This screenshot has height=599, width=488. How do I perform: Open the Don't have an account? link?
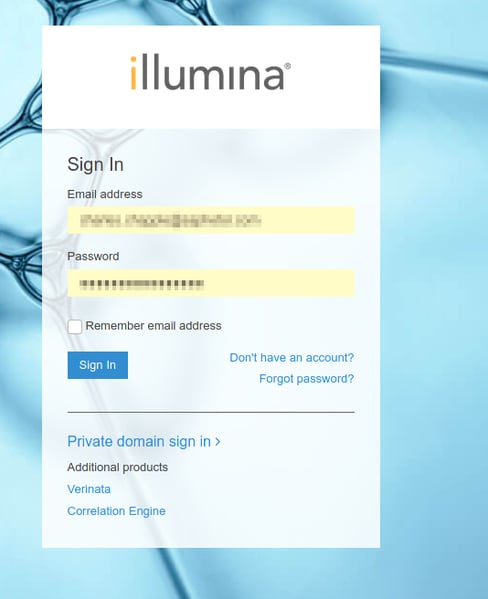292,358
